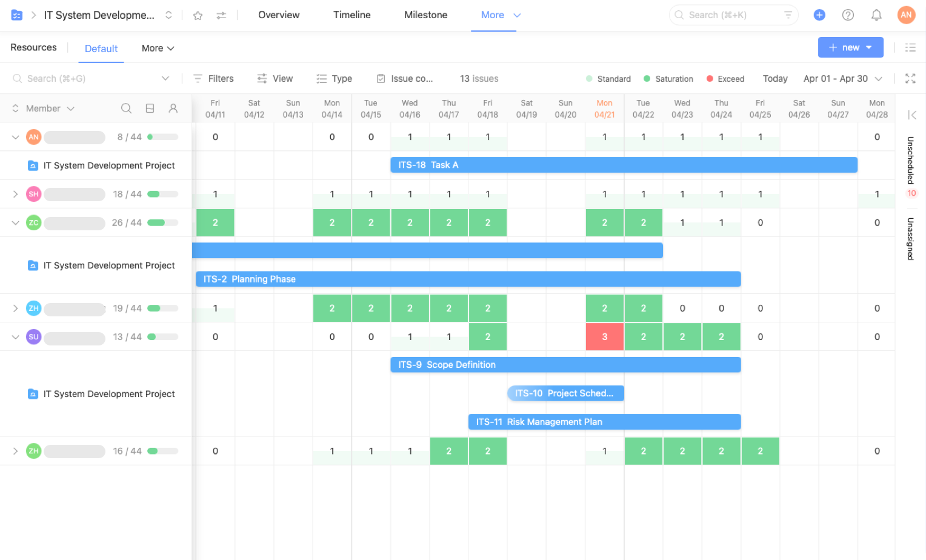Collapse the Member column dropdown
The width and height of the screenshot is (926, 560).
click(x=71, y=108)
